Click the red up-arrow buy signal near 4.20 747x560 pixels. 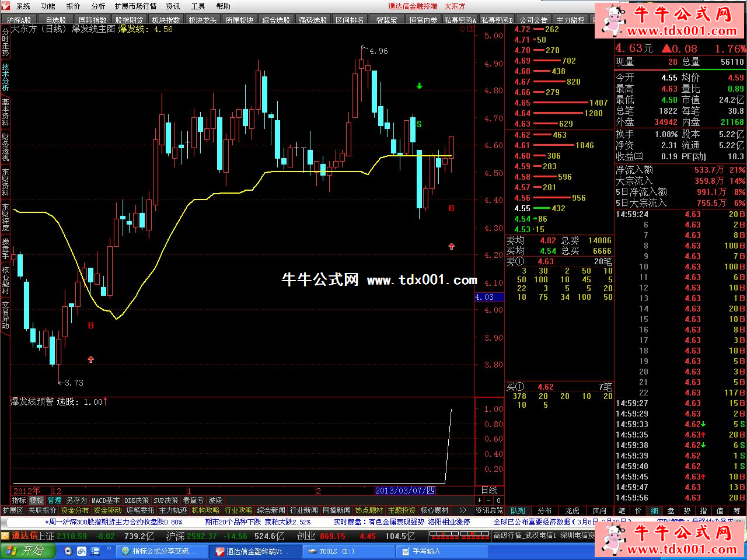coord(451,246)
